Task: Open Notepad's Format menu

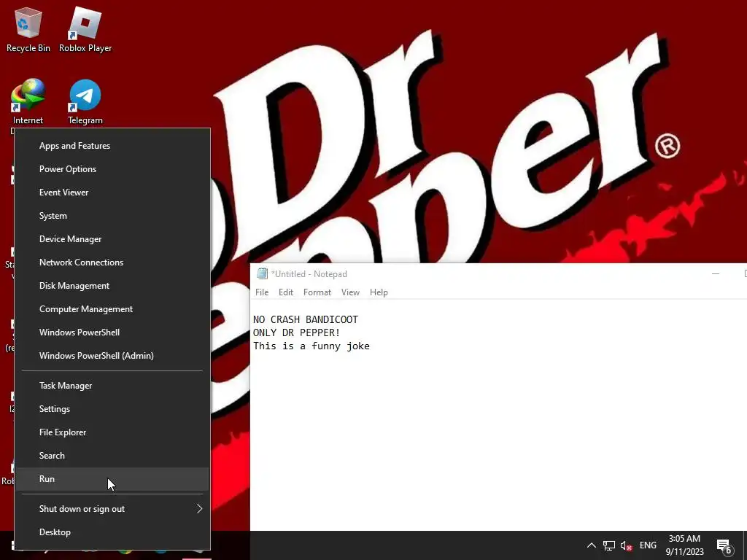Action: pos(317,292)
